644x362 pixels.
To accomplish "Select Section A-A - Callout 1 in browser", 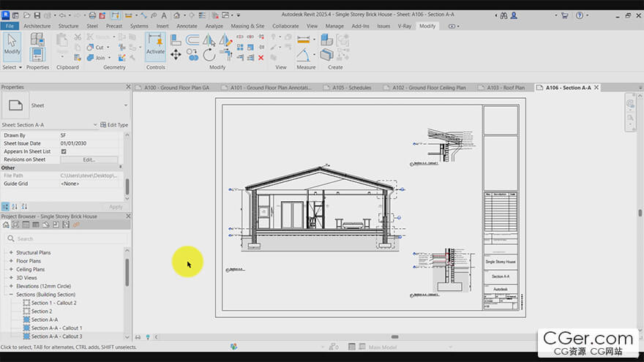I will point(56,328).
